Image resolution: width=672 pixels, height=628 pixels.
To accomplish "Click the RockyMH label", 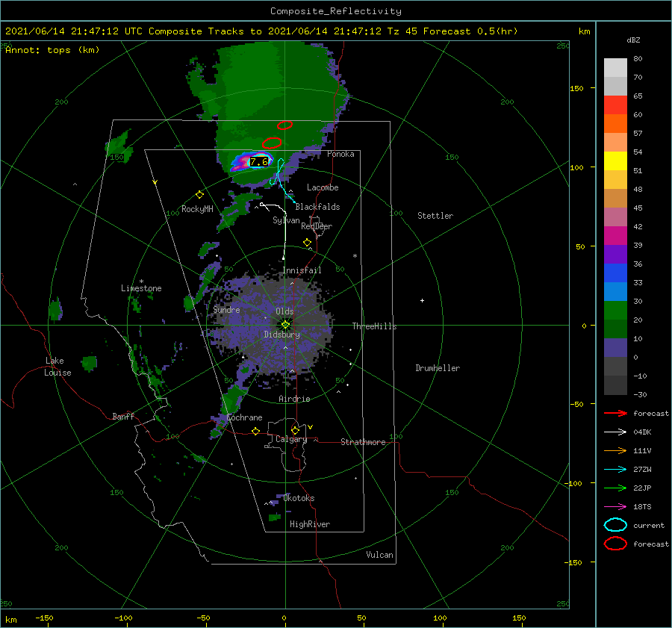I will [x=197, y=209].
